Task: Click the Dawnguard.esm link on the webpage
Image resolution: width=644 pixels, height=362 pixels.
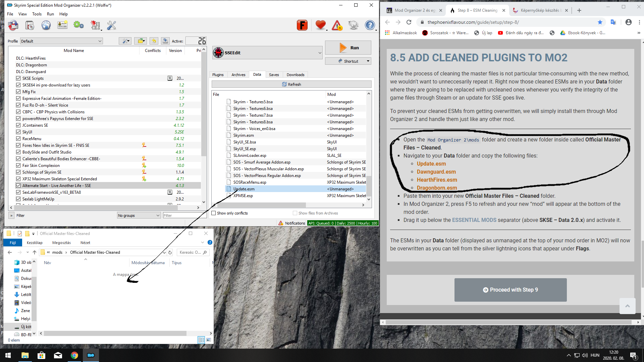Action: (x=436, y=172)
